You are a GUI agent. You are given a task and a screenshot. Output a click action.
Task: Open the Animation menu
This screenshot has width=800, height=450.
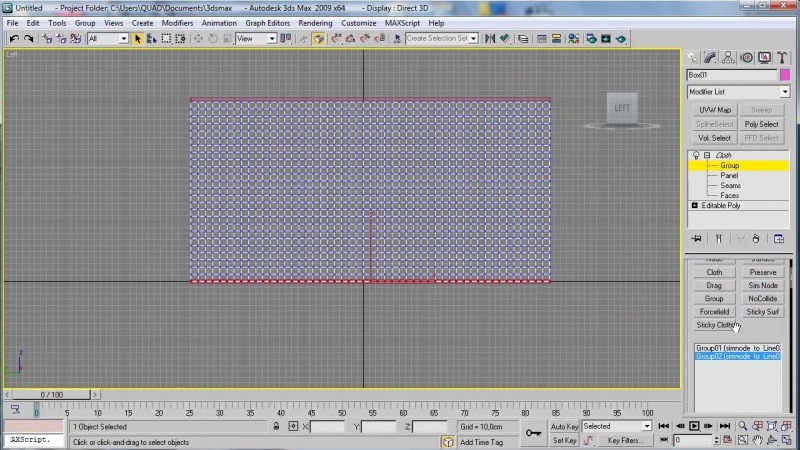click(x=219, y=23)
